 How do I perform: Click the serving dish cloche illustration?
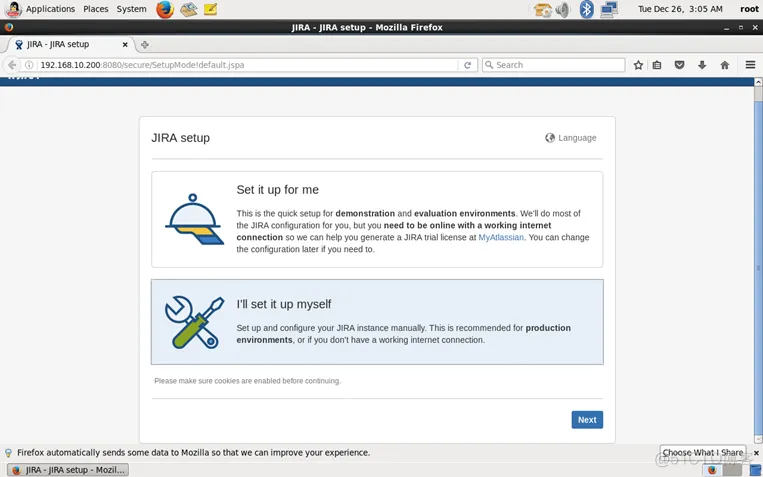(x=195, y=219)
